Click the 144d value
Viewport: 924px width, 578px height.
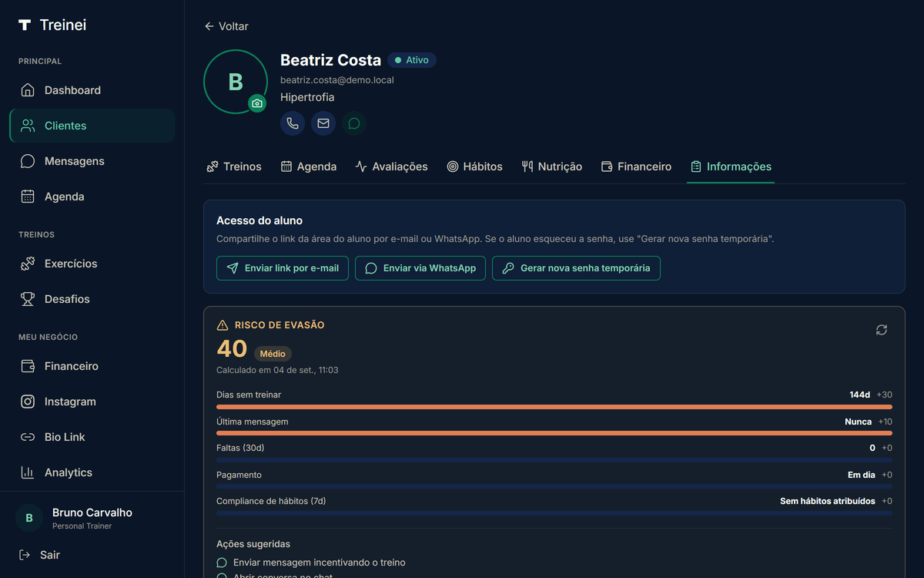coord(859,395)
